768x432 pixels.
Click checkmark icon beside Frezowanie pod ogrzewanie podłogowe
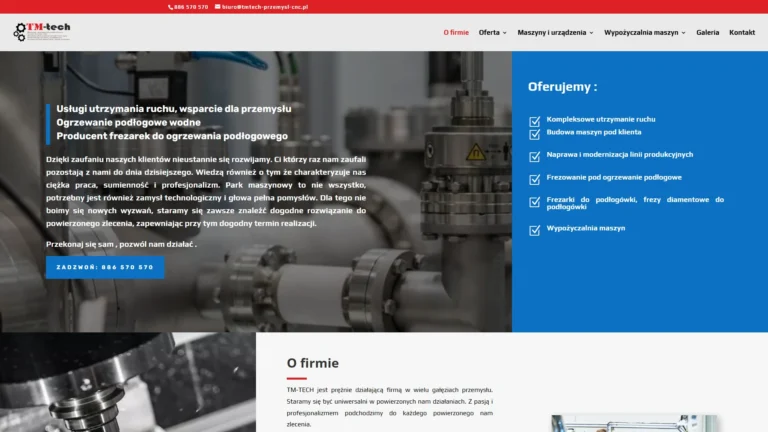tap(534, 179)
